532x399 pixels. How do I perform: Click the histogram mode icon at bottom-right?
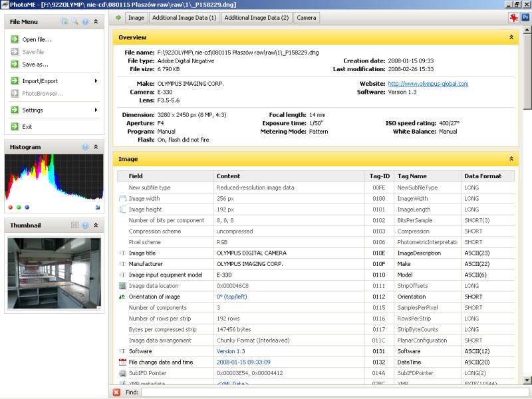click(x=98, y=207)
